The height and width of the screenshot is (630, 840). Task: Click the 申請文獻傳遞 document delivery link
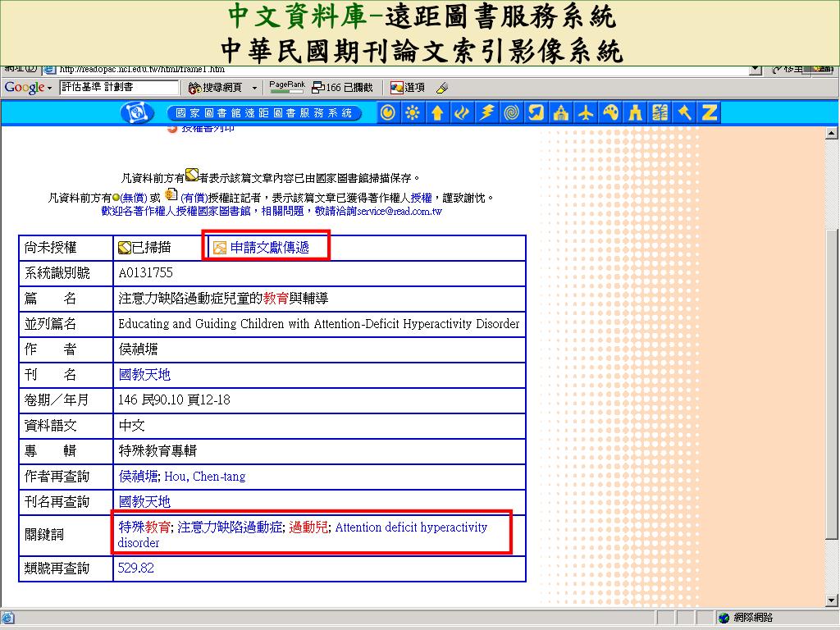click(x=269, y=248)
